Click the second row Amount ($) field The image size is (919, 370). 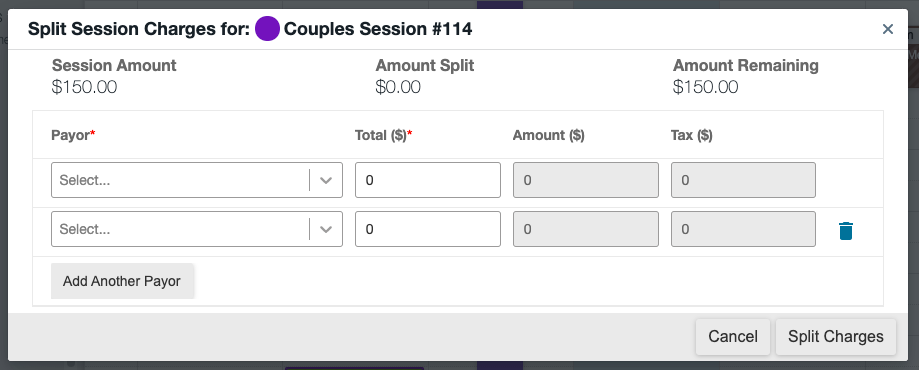(x=586, y=229)
